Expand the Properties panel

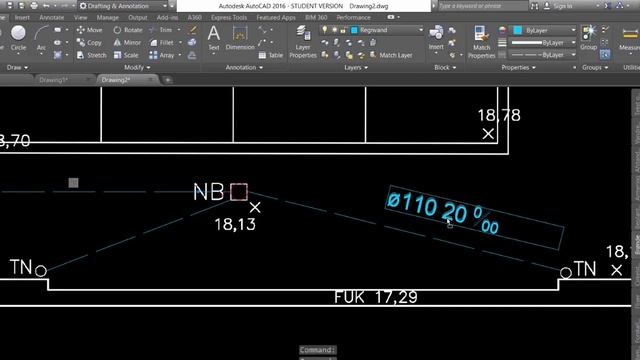click(518, 67)
